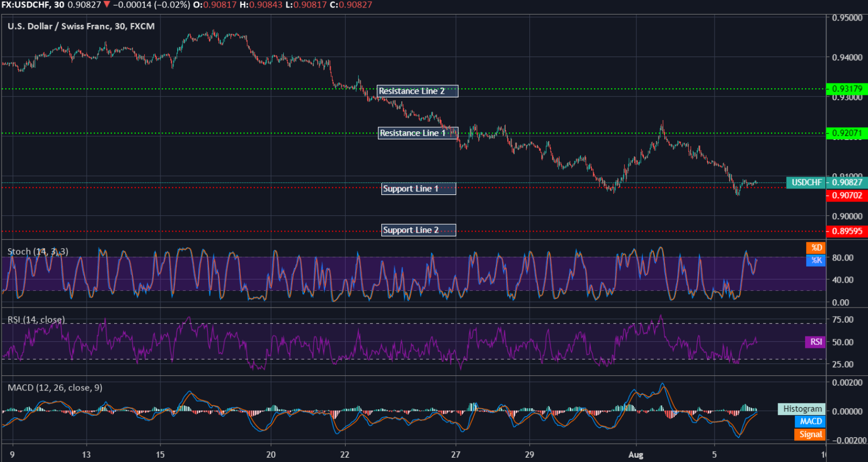The image size is (868, 462).
Task: Click 40.00 on the stochastic scale
Action: pos(843,279)
